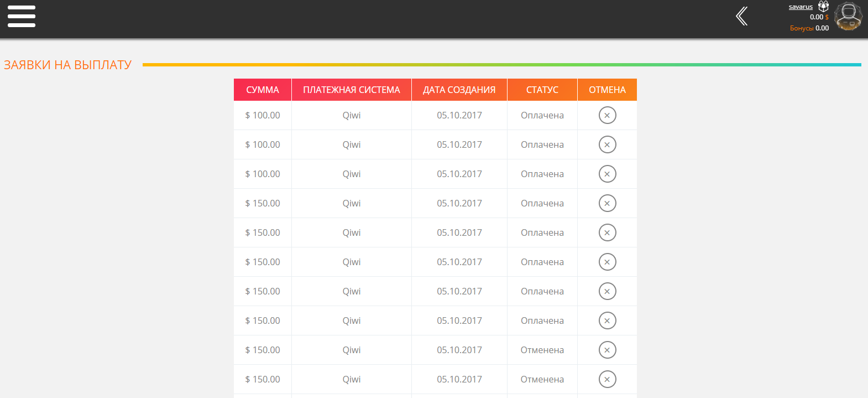
Task: Click the 0.00 $ account balance
Action: tap(819, 17)
